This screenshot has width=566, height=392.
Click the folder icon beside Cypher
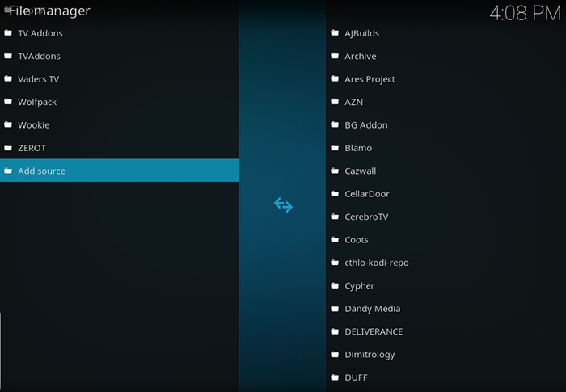pyautogui.click(x=335, y=285)
